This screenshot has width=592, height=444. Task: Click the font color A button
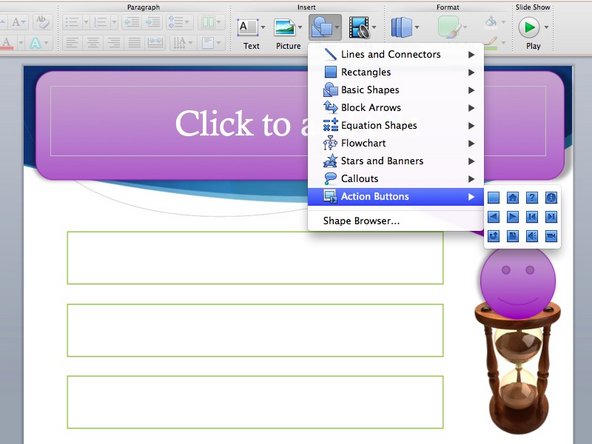tap(7, 43)
